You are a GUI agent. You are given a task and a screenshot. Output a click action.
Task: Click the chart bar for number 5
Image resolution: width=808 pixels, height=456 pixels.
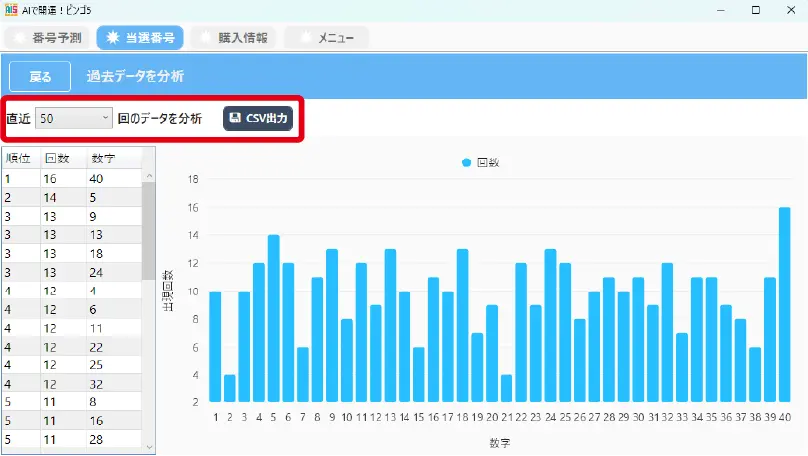[x=274, y=318]
